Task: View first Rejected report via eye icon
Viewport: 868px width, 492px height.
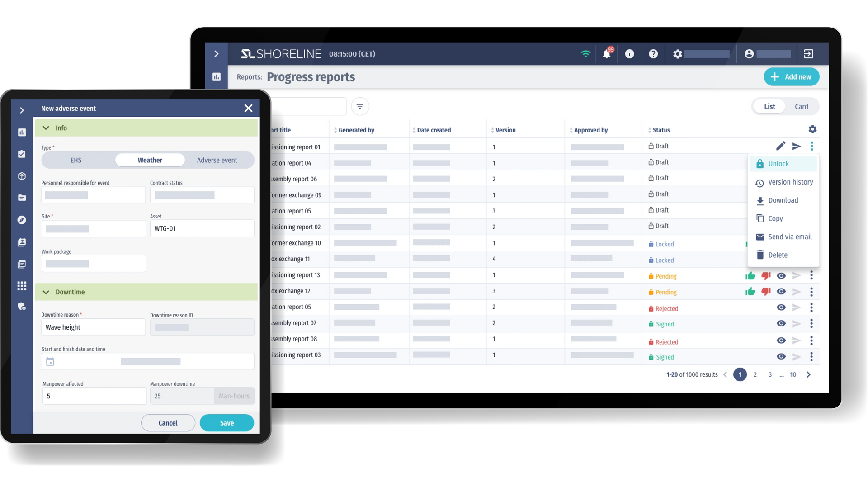Action: (x=781, y=307)
